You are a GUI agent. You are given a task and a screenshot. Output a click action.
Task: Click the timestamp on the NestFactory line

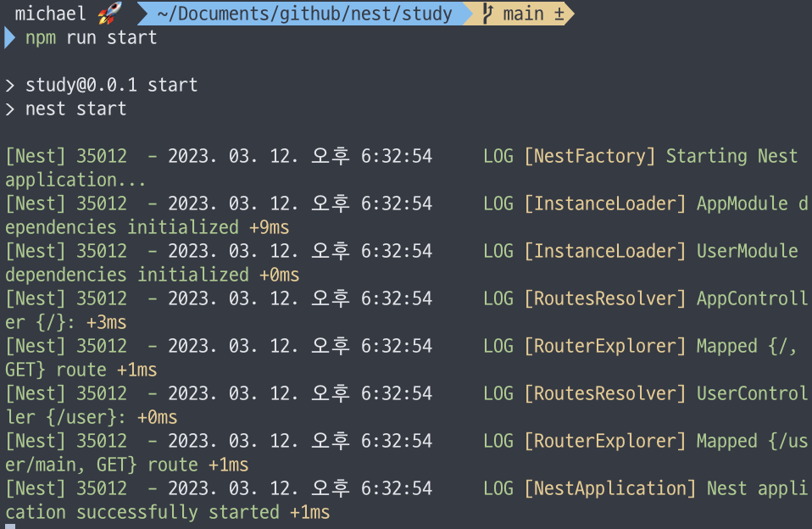pos(300,156)
